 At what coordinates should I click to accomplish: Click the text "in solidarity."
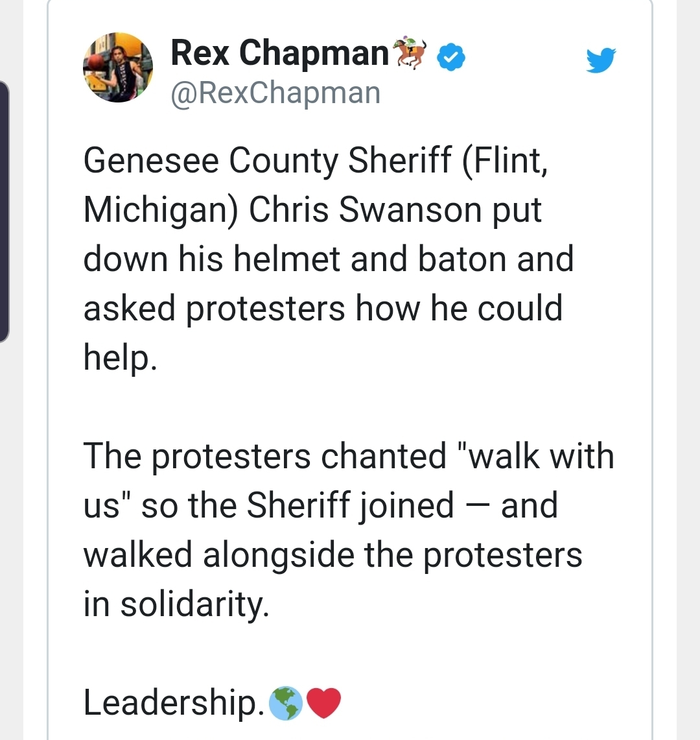click(176, 604)
